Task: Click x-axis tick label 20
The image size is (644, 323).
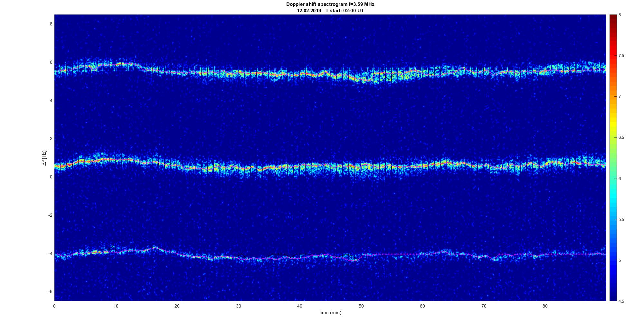Action: 177,306
